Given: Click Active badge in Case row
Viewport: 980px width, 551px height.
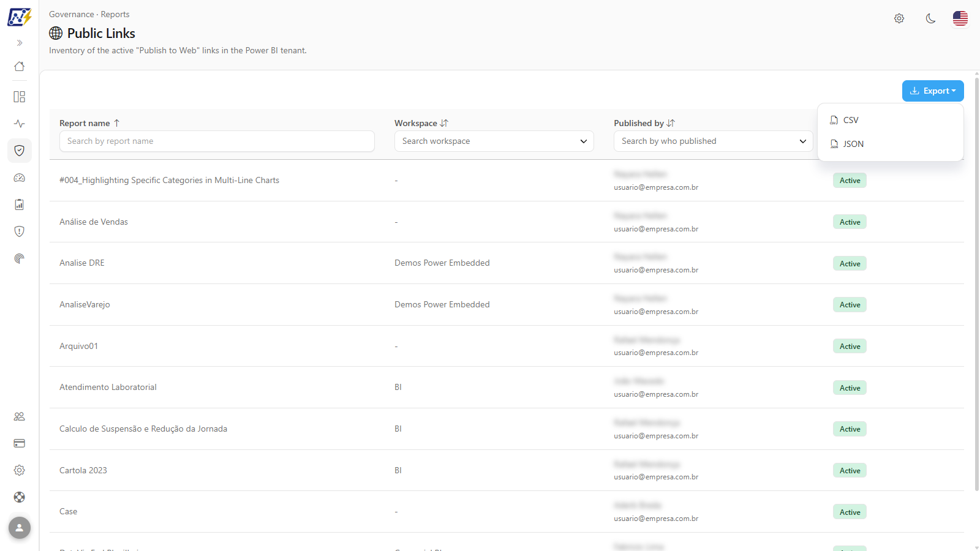Looking at the screenshot, I should (x=850, y=512).
